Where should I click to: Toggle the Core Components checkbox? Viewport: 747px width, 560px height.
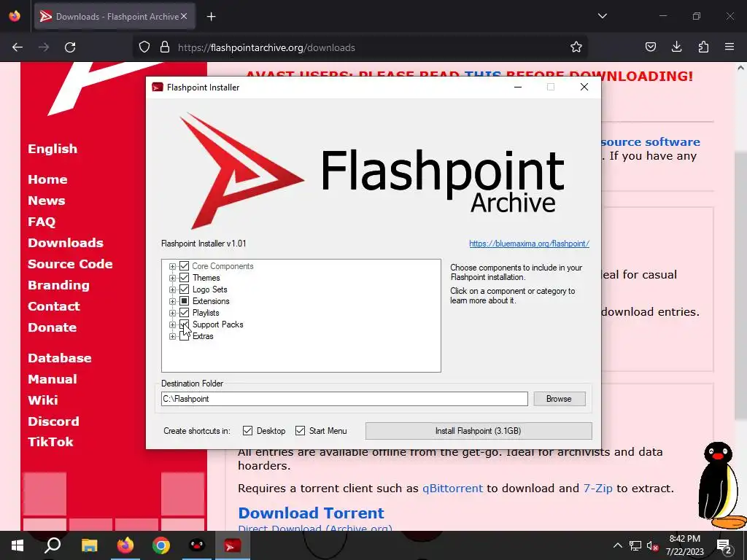184,266
